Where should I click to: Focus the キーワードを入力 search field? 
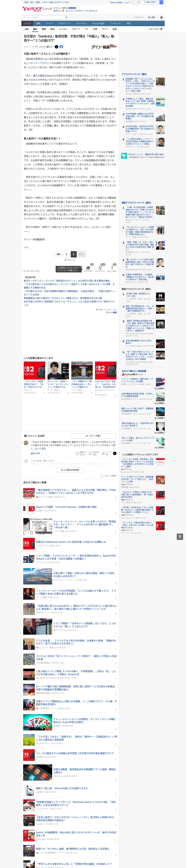tap(44, 18)
